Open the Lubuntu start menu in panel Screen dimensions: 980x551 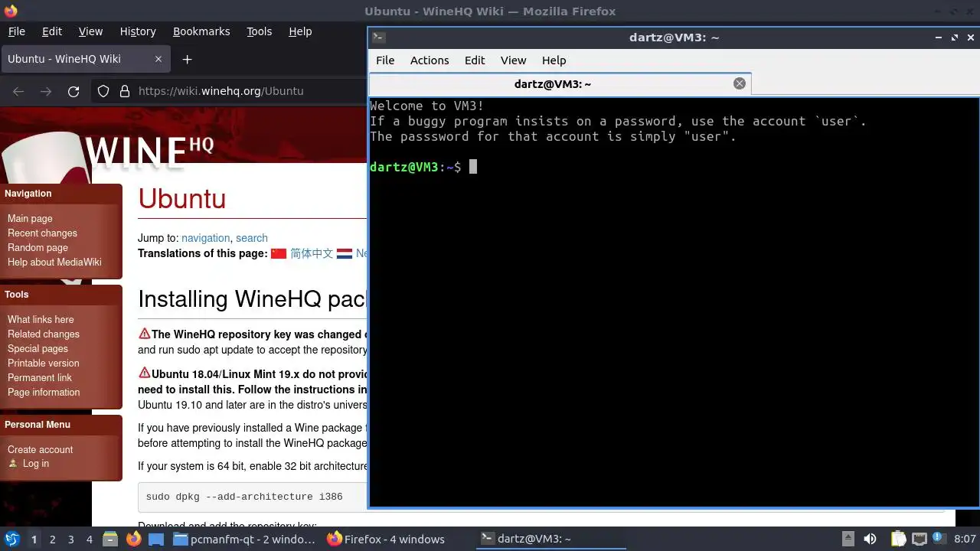[x=11, y=539]
